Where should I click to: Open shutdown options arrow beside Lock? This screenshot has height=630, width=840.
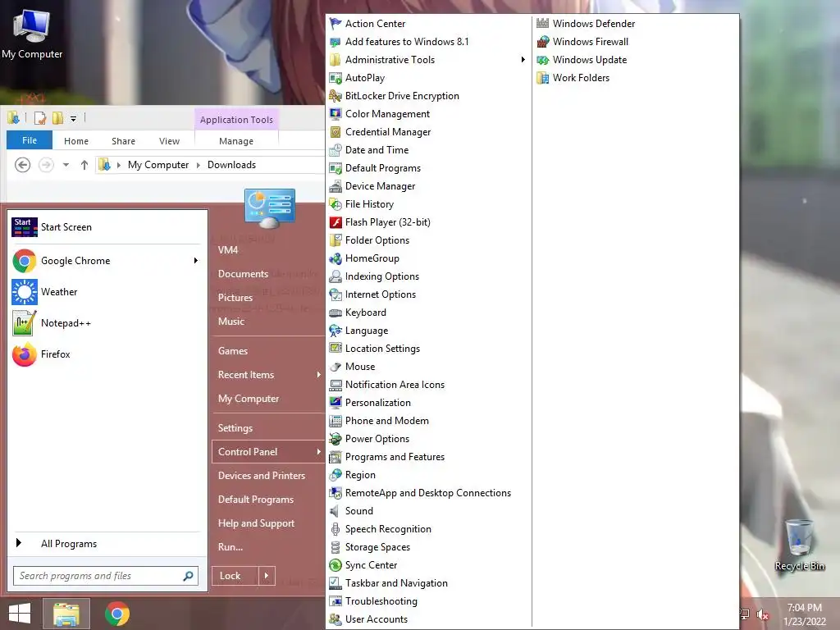[x=267, y=576]
